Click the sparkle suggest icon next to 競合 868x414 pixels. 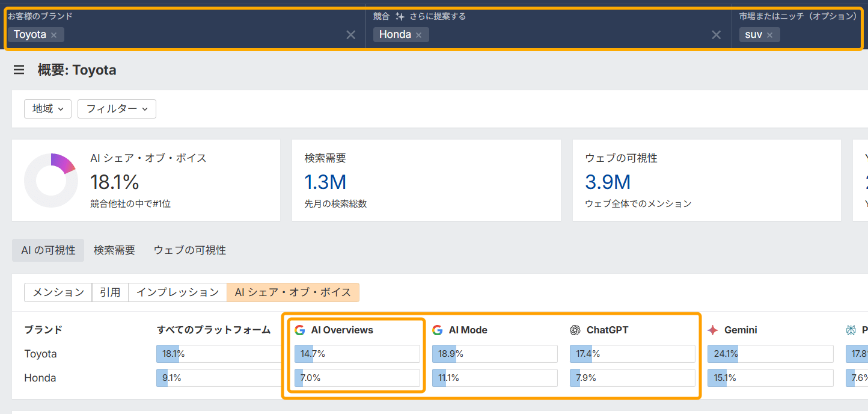pyautogui.click(x=400, y=17)
